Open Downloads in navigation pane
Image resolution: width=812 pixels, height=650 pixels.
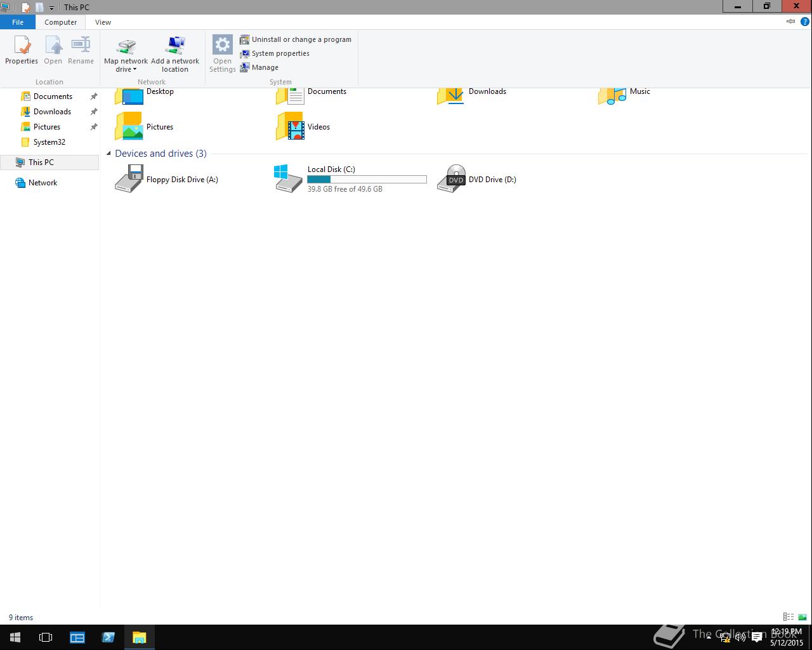[x=53, y=112]
